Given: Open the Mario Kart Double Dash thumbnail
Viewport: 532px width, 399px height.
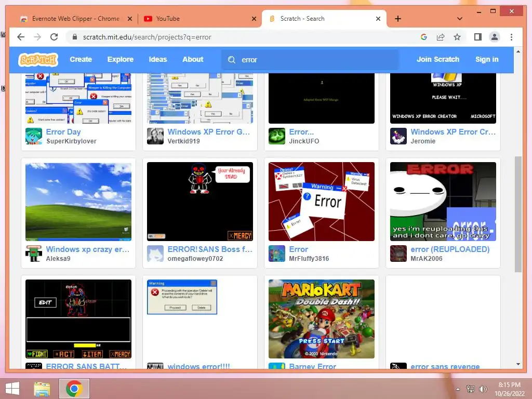Looking at the screenshot, I should point(321,319).
